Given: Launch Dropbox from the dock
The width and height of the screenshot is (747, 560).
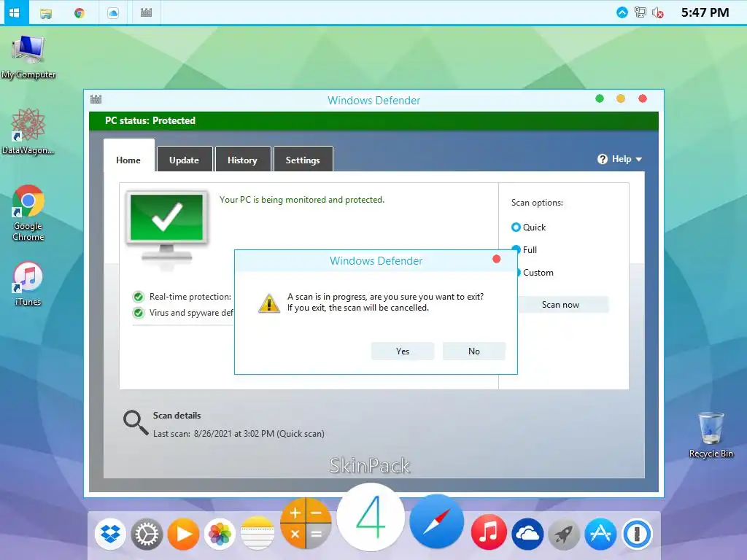Looking at the screenshot, I should coord(111,534).
